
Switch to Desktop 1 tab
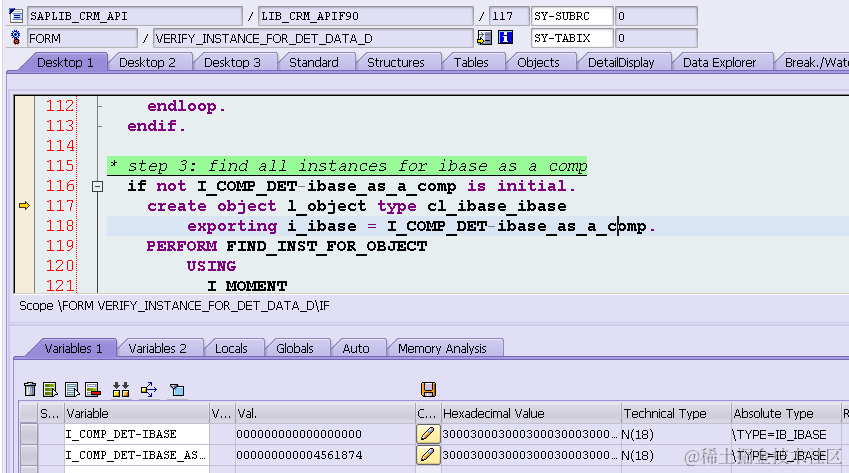pos(65,62)
